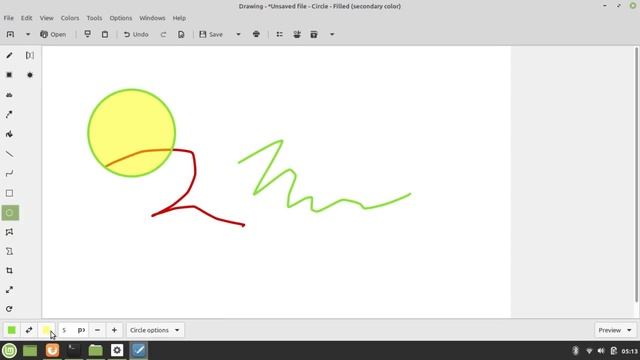Viewport: 640px width, 360px height.
Task: Click the vertical scrollbar of the canvas
Action: pyautogui.click(x=636, y=175)
